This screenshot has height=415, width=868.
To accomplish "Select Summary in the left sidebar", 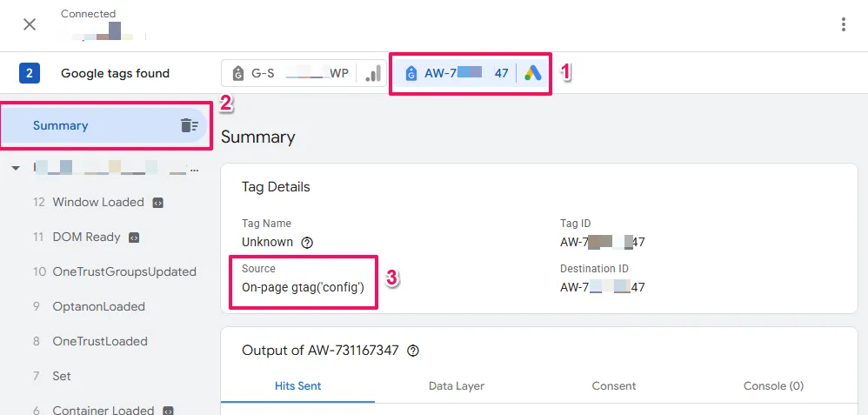I will tap(61, 125).
